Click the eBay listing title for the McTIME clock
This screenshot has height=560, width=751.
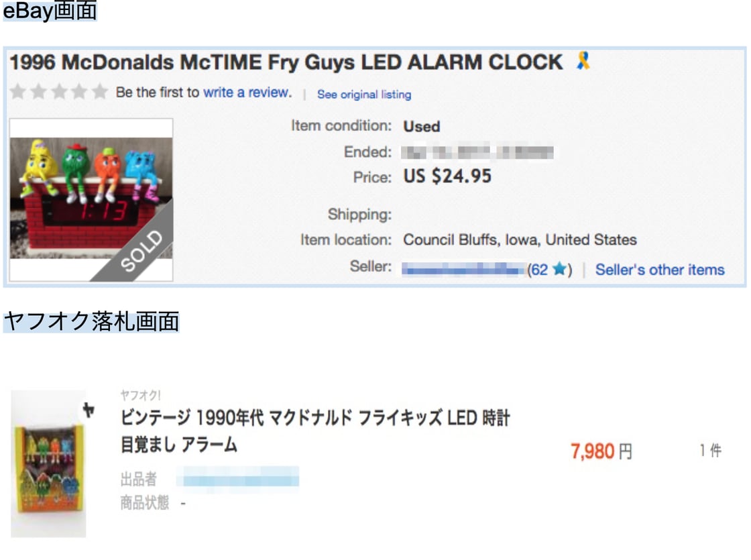coord(286,62)
